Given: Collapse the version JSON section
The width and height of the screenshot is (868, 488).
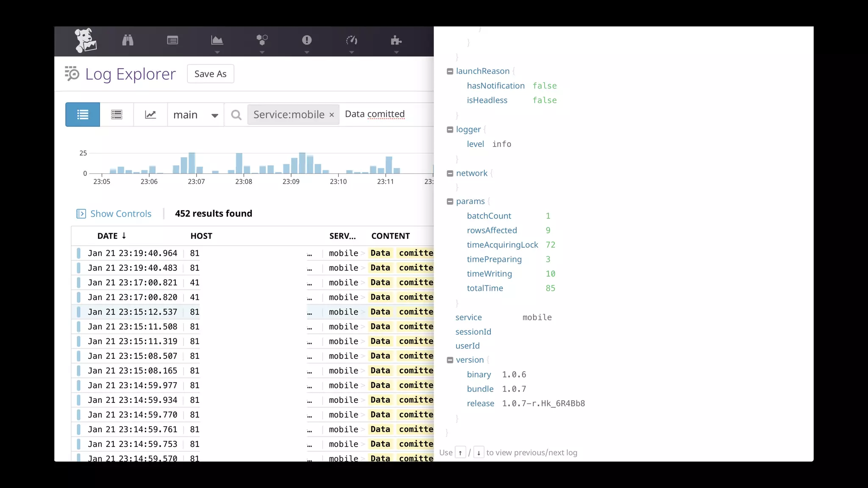Looking at the screenshot, I should click(x=450, y=360).
